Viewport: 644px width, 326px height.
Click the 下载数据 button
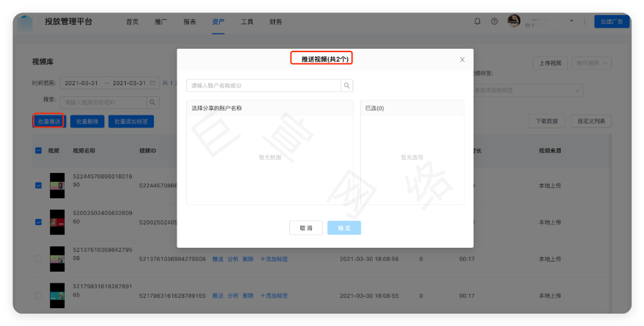click(546, 121)
